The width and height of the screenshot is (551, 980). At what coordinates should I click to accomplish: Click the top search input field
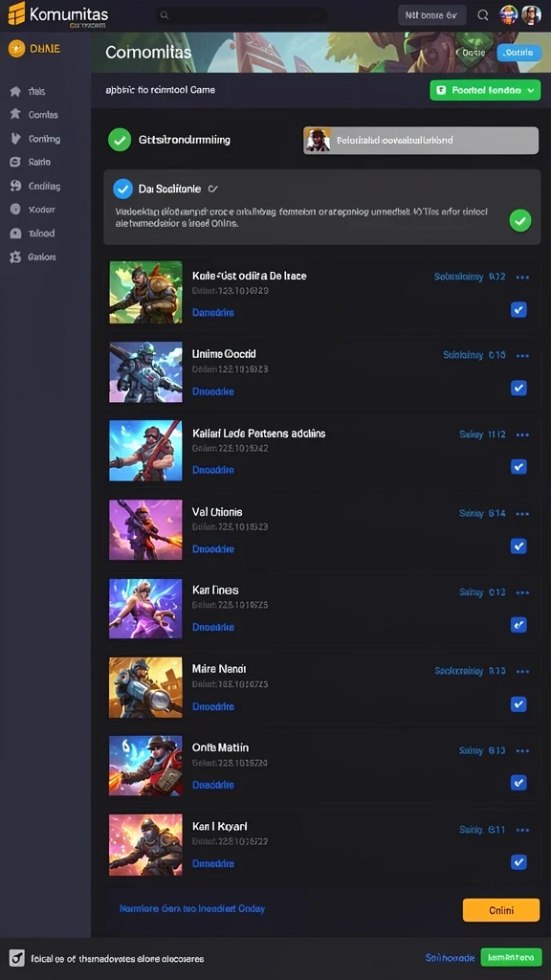pos(241,15)
